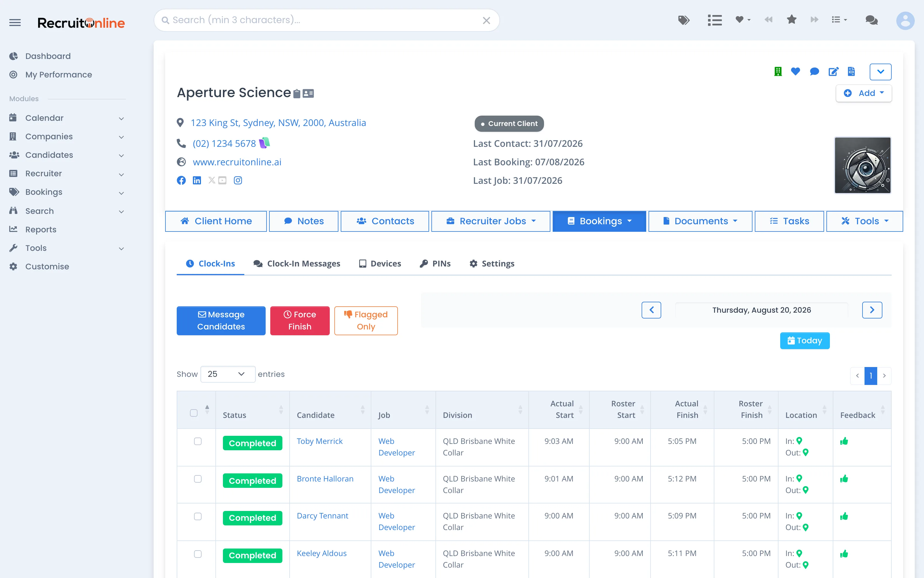
Task: Click the blue heart favourite icon
Action: [795, 71]
